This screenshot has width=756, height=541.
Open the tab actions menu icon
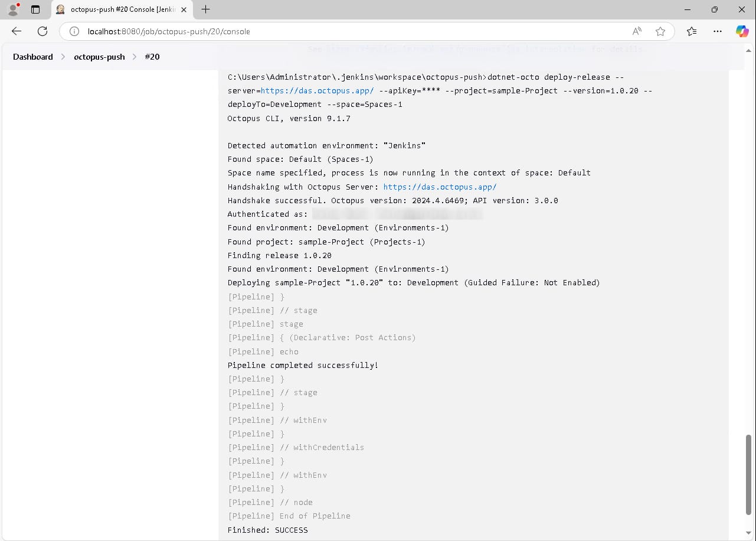[x=35, y=9]
